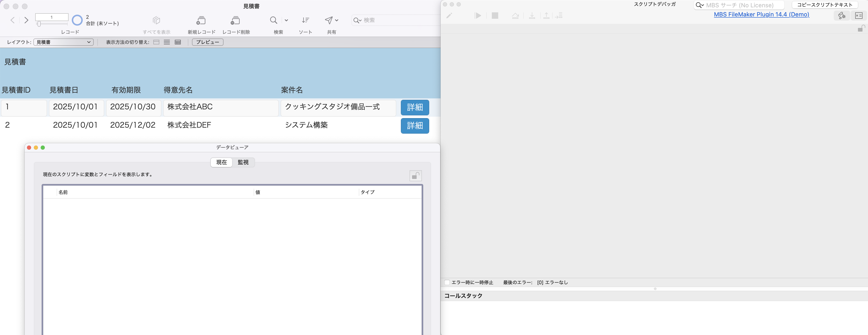The width and height of the screenshot is (868, 335).
Task: Open the MBS FileMaker Plugin 14.4 link
Action: click(x=761, y=14)
